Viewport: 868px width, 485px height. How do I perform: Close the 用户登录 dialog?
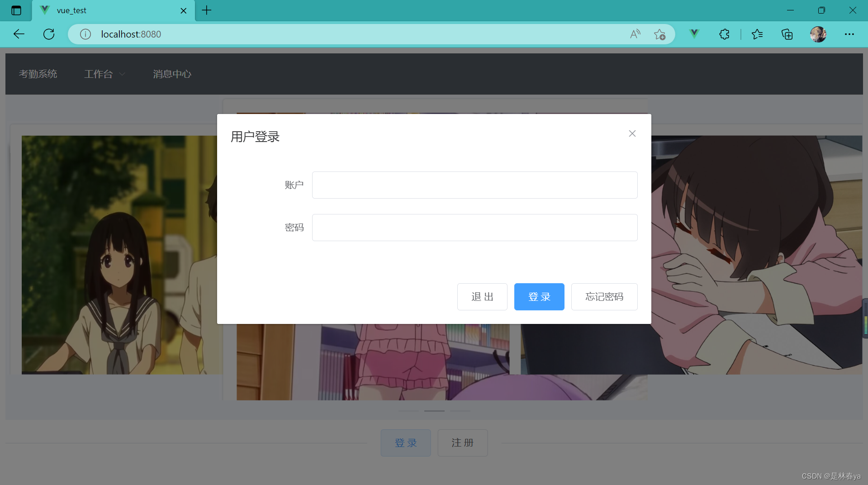click(x=631, y=133)
